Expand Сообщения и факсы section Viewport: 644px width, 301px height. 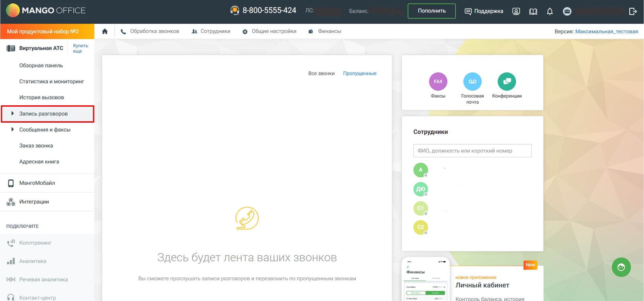(13, 129)
